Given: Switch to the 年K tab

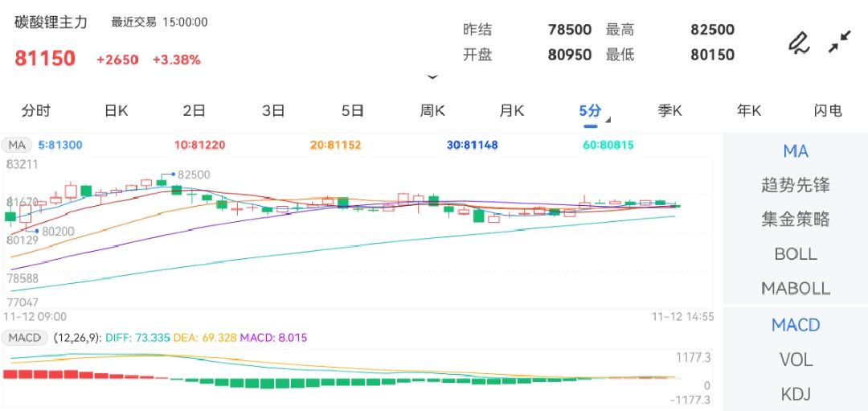Looking at the screenshot, I should (x=749, y=111).
